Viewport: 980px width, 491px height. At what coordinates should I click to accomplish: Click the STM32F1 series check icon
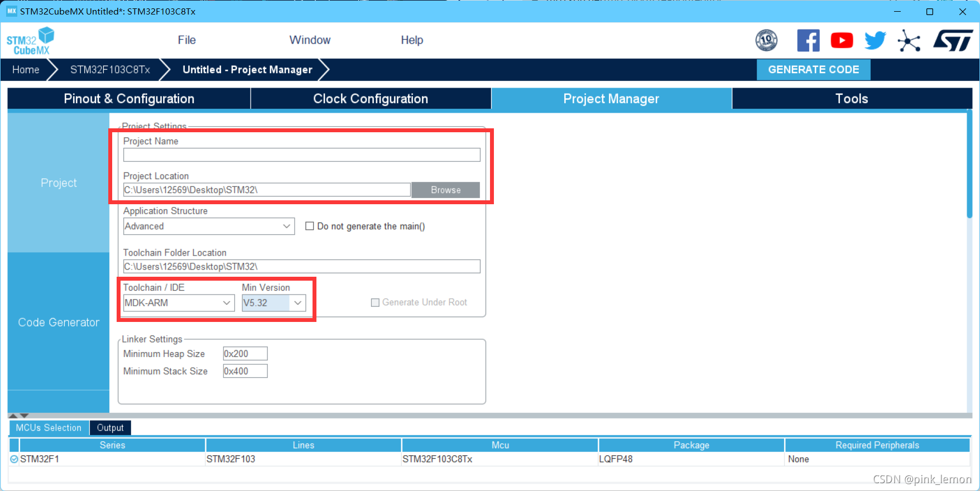(x=14, y=459)
